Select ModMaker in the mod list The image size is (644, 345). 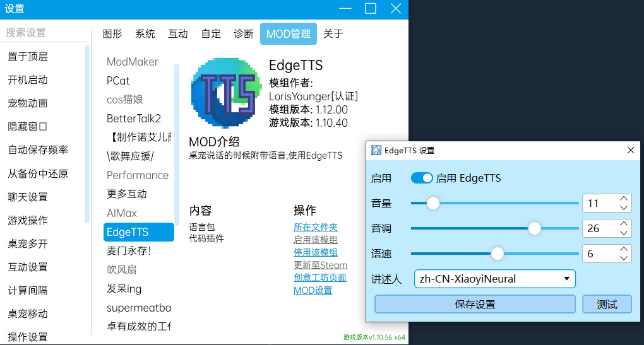click(139, 62)
